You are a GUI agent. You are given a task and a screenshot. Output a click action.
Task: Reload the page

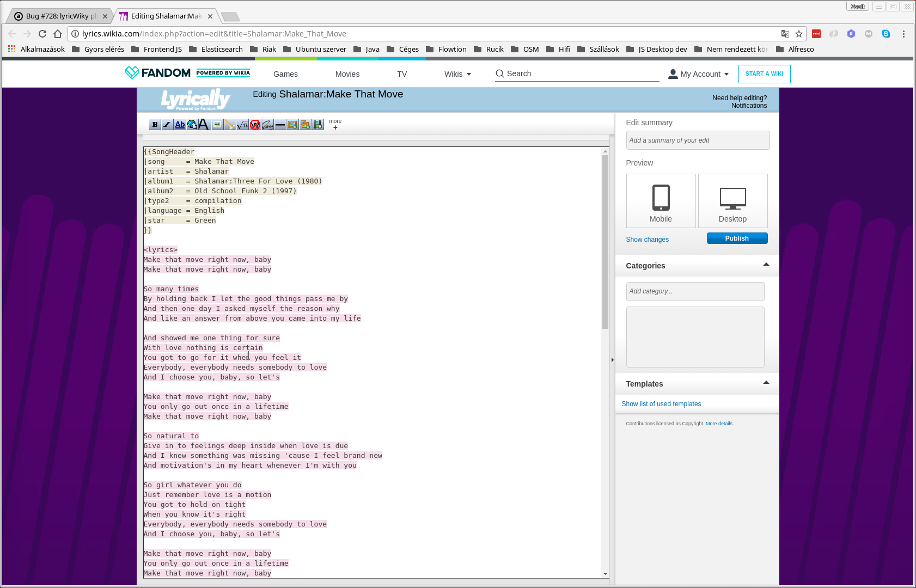[x=42, y=34]
